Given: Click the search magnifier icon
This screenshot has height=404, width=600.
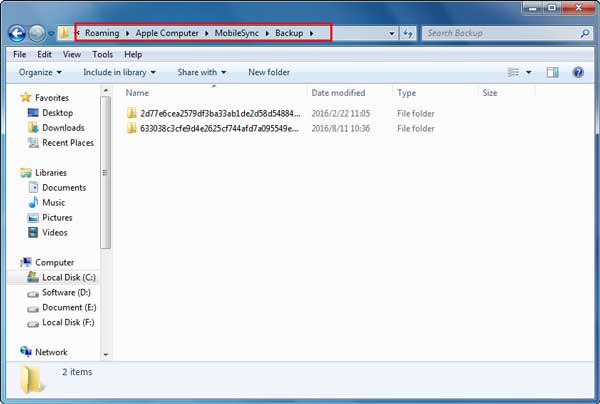Looking at the screenshot, I should point(585,34).
